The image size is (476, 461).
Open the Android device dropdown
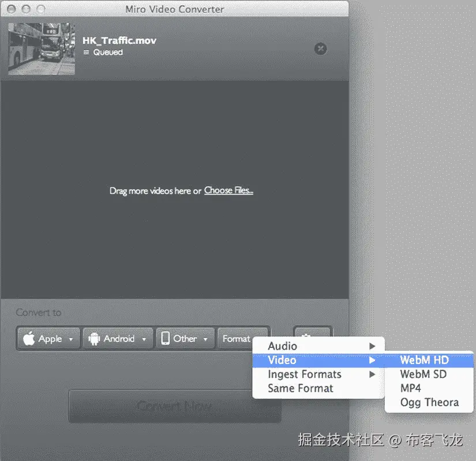118,339
